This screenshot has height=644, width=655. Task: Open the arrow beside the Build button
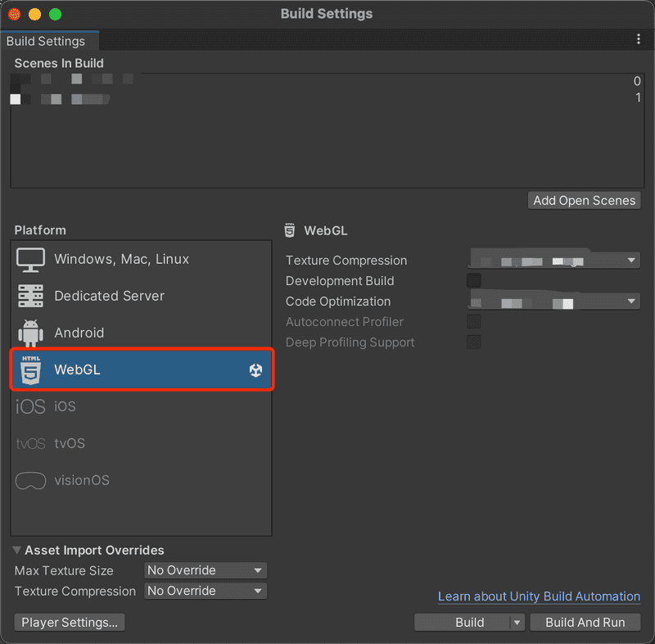tap(516, 622)
